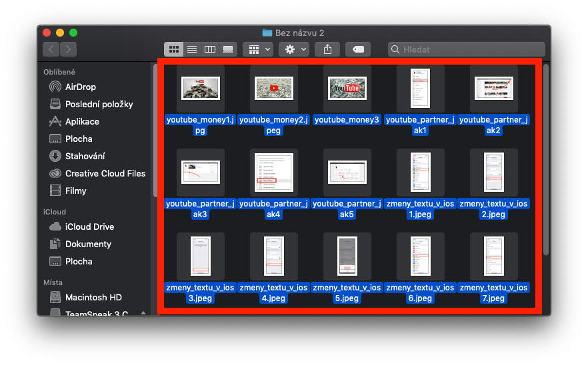Click the Aplikace icon
The height and width of the screenshot is (365, 588).
click(55, 121)
